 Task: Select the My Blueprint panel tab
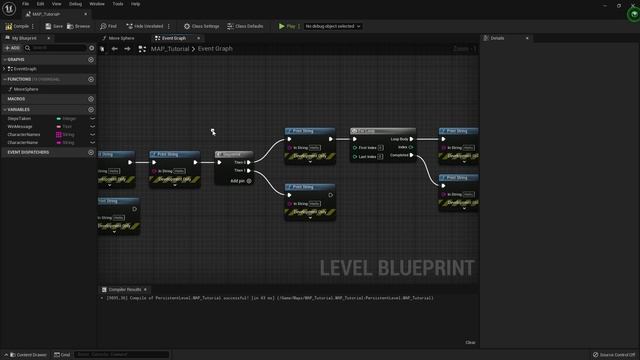click(24, 38)
